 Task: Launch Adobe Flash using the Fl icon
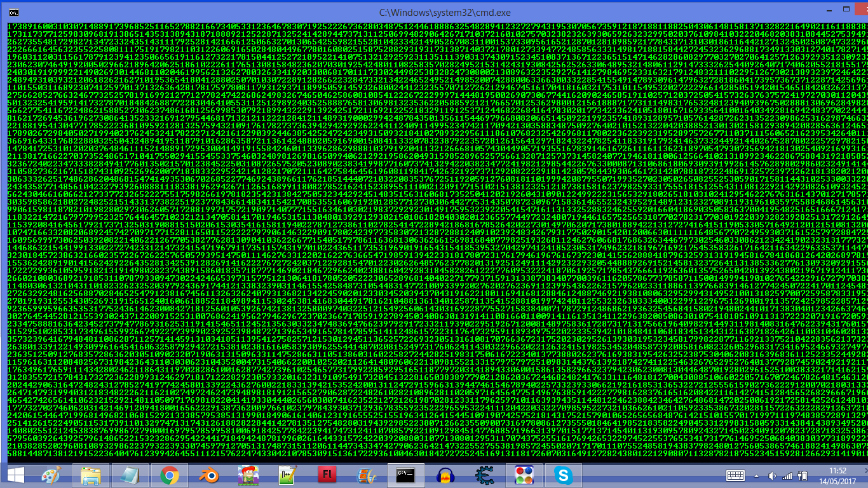coord(327,475)
